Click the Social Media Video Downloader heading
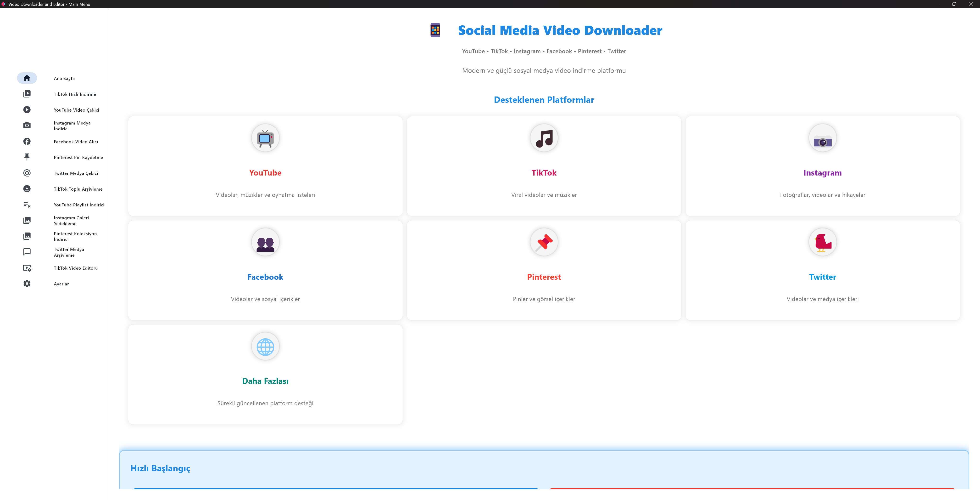This screenshot has width=980, height=500. tap(560, 30)
